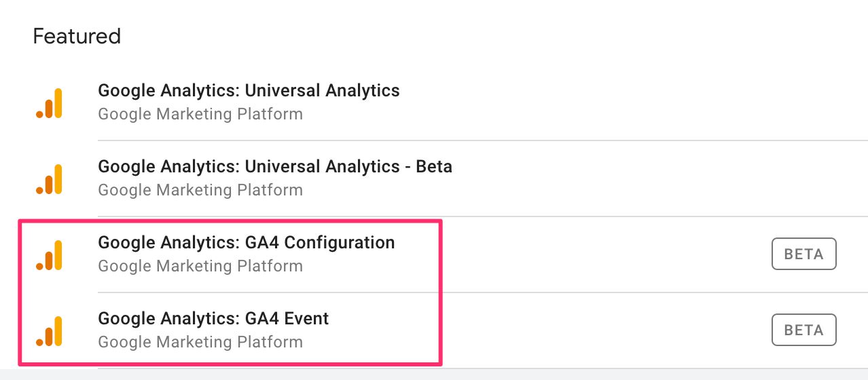Click Google Marketing Platform under Universal Analytics
Screen dimensions: 868x380
[x=200, y=114]
